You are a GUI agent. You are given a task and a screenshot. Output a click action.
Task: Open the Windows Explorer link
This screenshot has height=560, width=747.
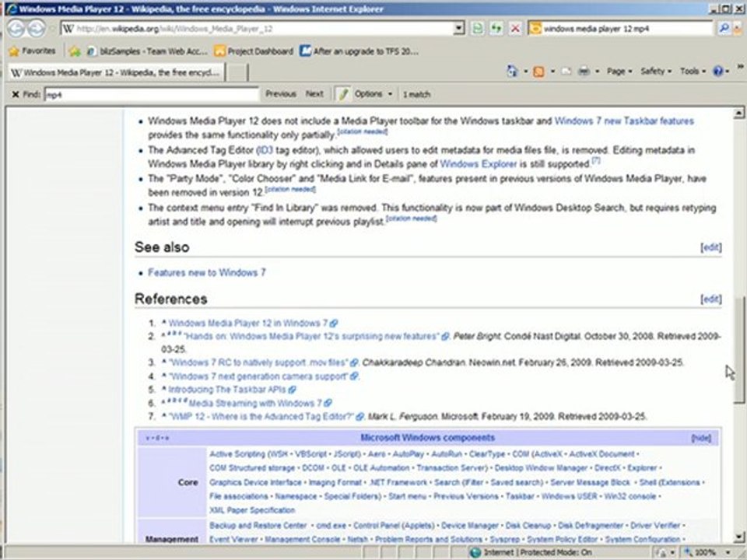479,164
